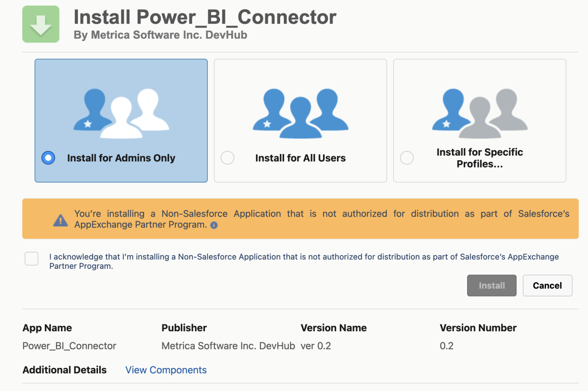Click the orange warning banner message text
Image resolution: width=588 pixels, height=391 pixels.
coord(321,219)
